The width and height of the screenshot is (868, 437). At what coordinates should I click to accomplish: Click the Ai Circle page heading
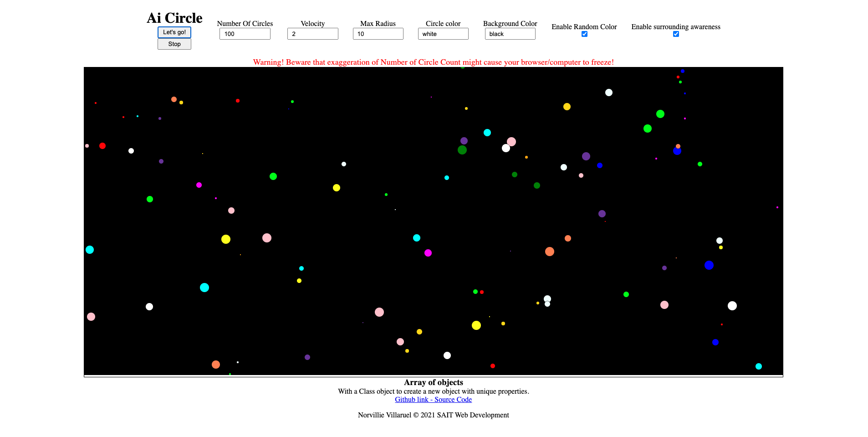click(174, 18)
